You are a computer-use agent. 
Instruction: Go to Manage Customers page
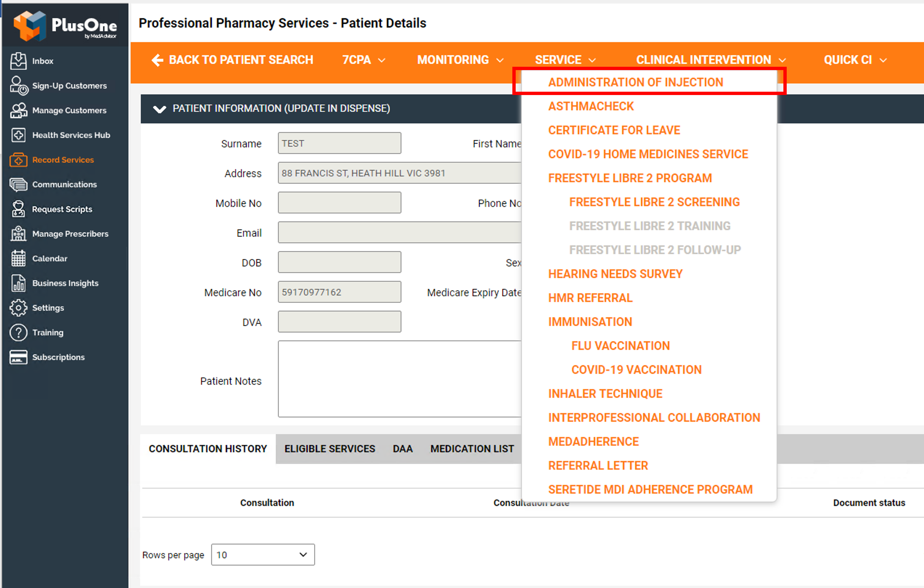coord(69,110)
